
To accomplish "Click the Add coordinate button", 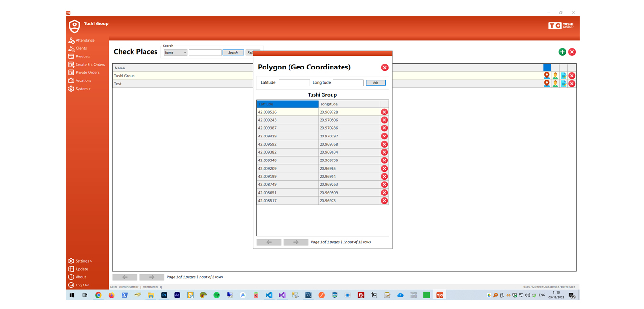I will pos(376,83).
